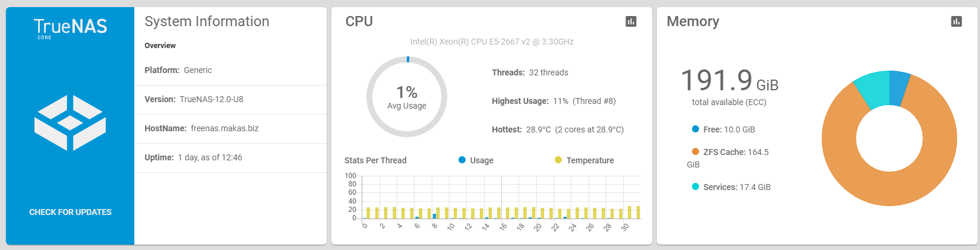Click the TrueNAS Core logo text
The height and width of the screenshot is (250, 980).
[x=70, y=28]
